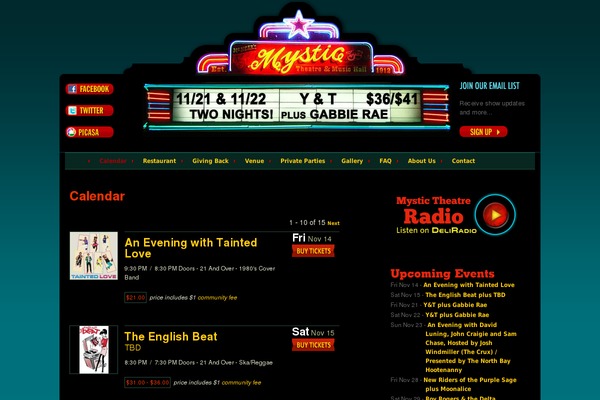Click community fee link under Tainted Love

[217, 297]
